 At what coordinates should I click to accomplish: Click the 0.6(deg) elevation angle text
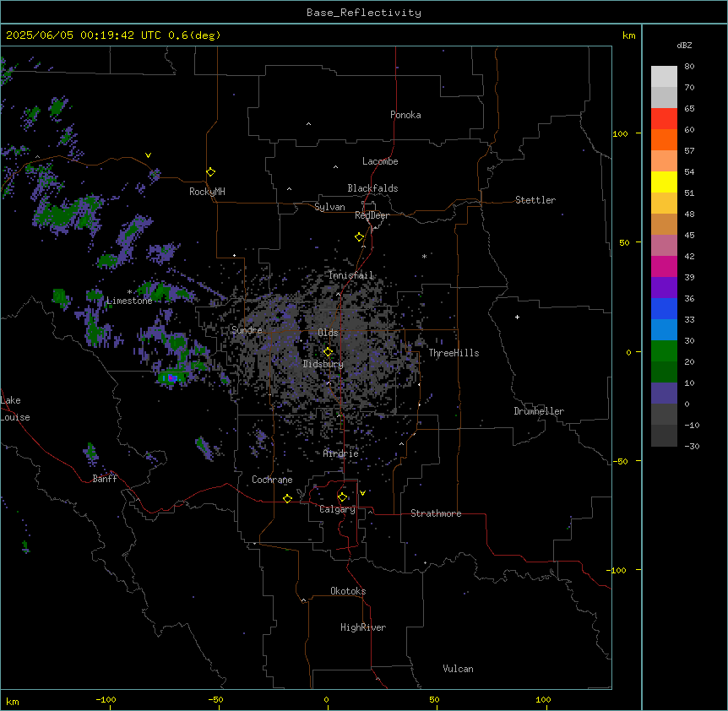tap(194, 35)
